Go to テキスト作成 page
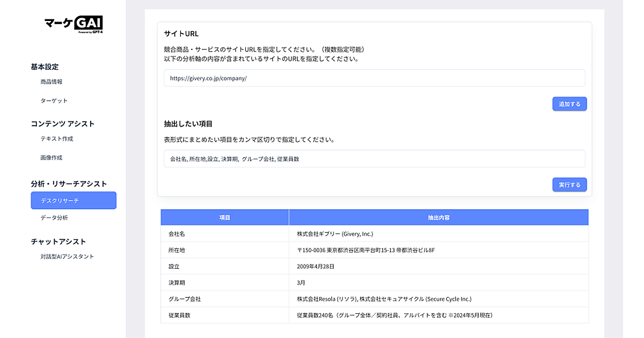 pyautogui.click(x=56, y=139)
